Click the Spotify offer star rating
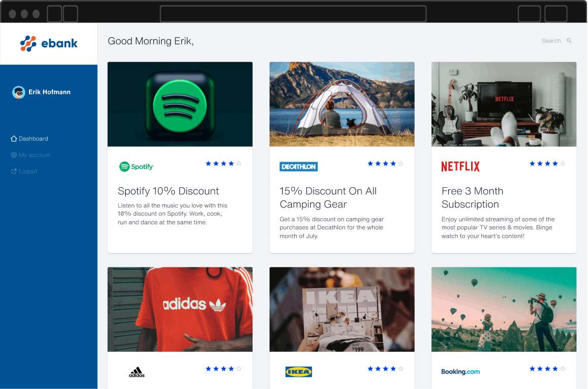This screenshot has height=389, width=588. 224,164
